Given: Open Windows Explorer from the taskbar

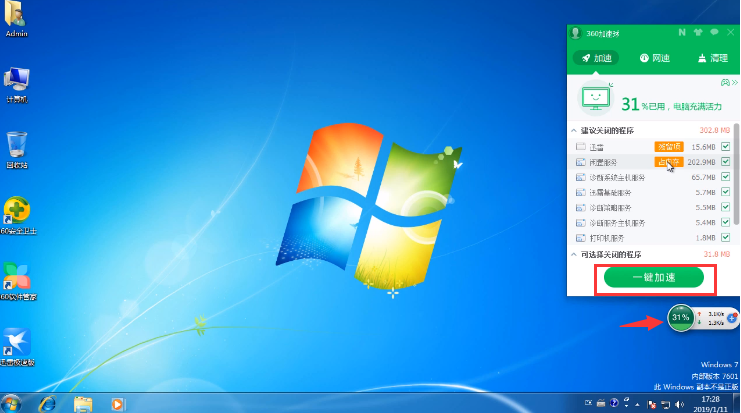Looking at the screenshot, I should (x=83, y=404).
